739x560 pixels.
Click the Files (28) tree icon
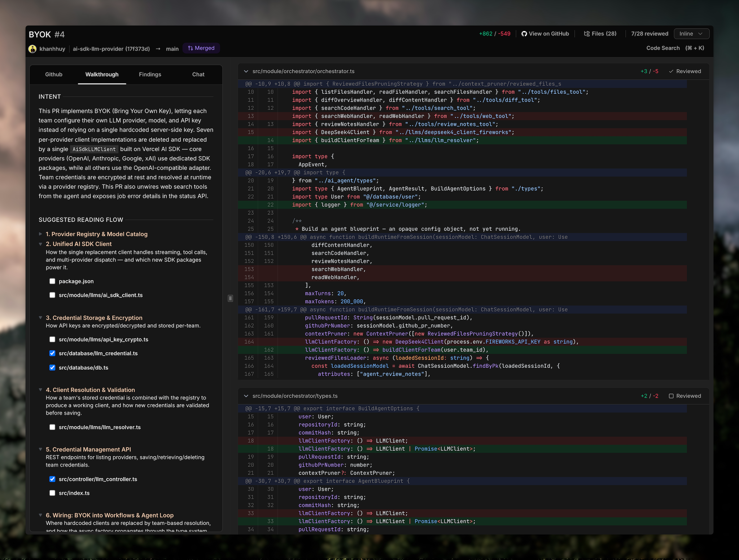[x=587, y=34]
